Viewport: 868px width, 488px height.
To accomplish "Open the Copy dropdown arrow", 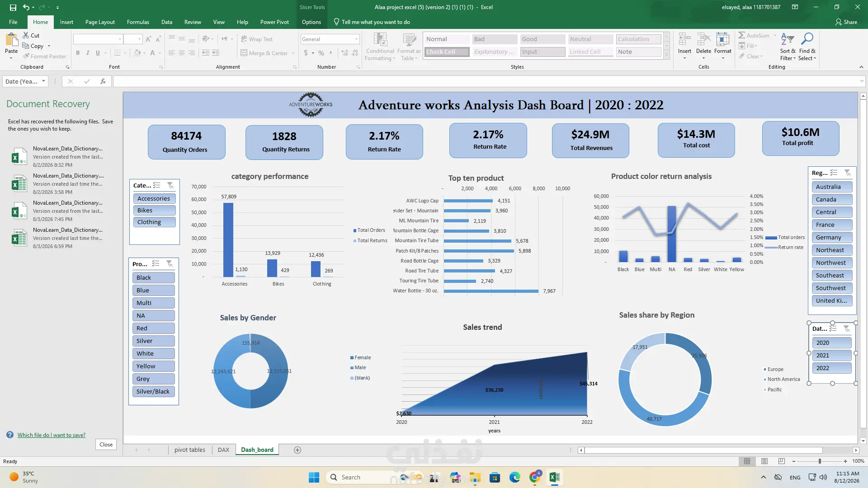I will [49, 46].
